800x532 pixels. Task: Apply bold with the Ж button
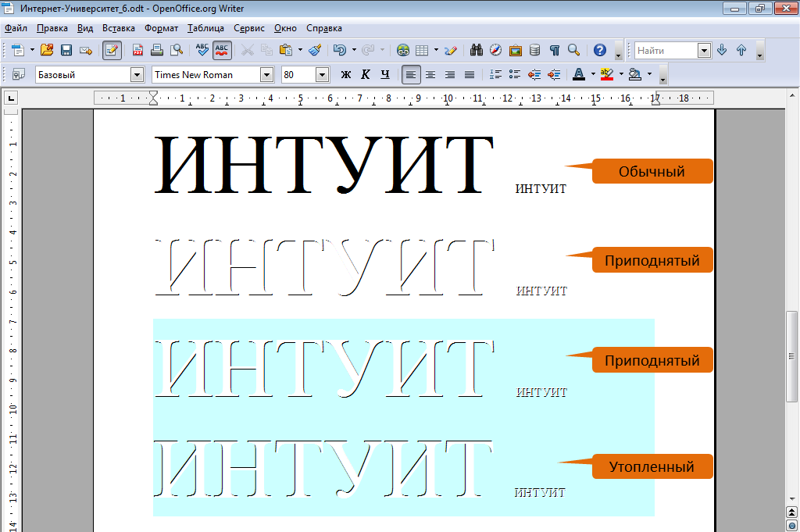[x=346, y=75]
